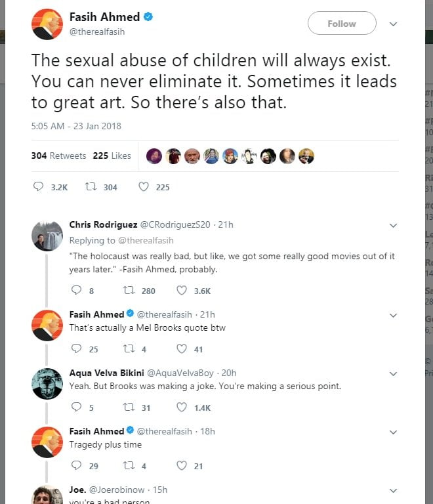Retweet the main Fasih Ahmed tweet
This screenshot has height=504, width=433.
click(x=91, y=187)
